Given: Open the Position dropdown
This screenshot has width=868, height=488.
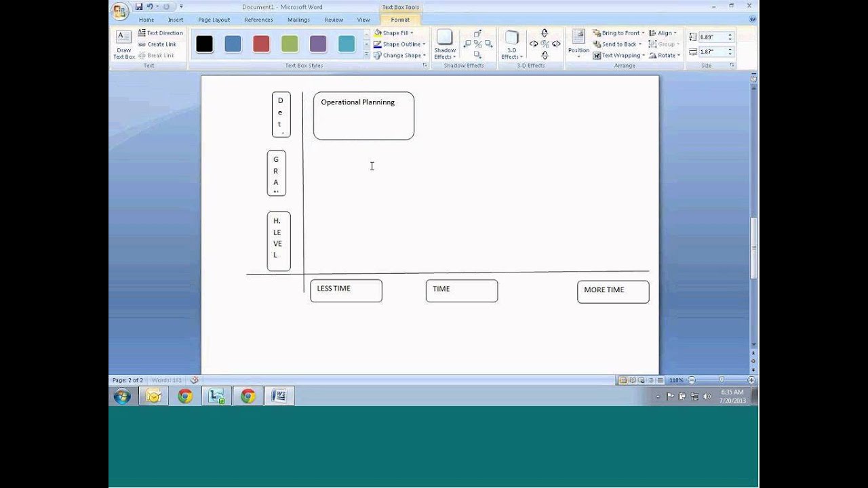Looking at the screenshot, I should [578, 45].
